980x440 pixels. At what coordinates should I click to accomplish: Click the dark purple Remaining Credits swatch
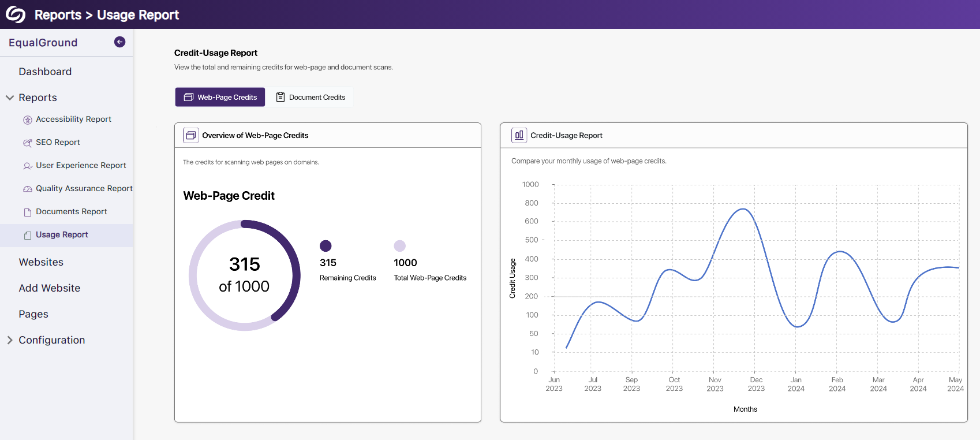coord(326,246)
